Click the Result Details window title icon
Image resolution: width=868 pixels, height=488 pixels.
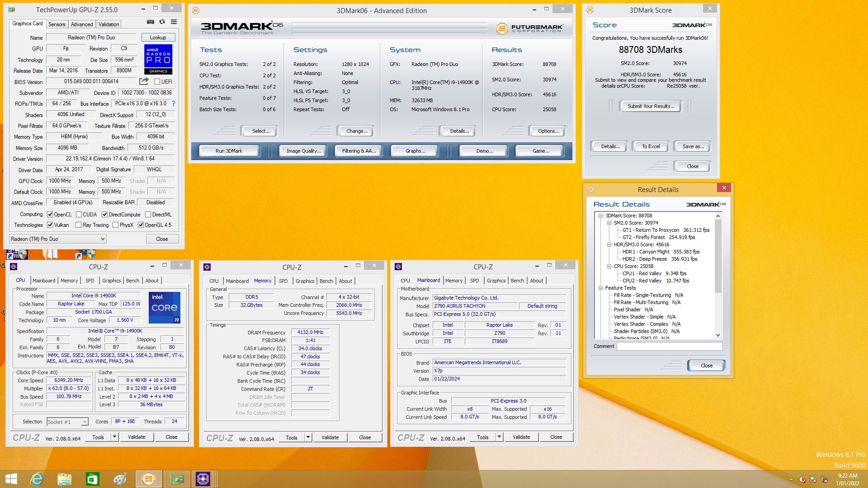[590, 189]
